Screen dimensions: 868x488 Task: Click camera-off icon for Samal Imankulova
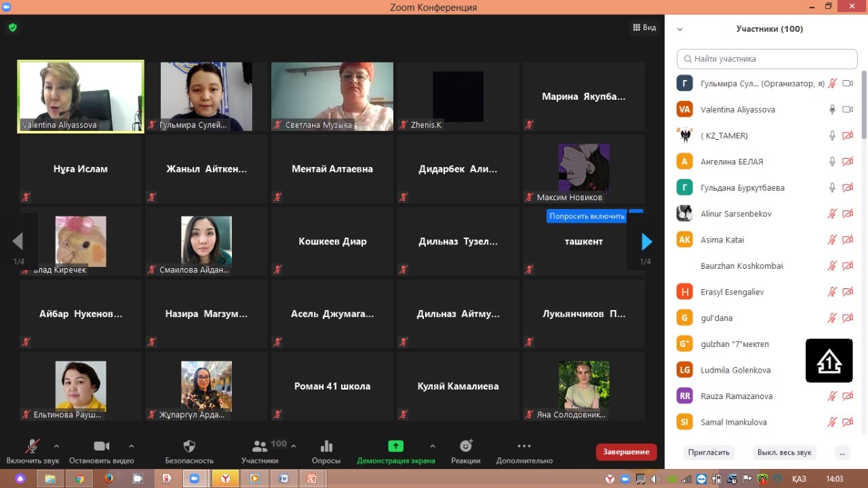[x=848, y=422]
